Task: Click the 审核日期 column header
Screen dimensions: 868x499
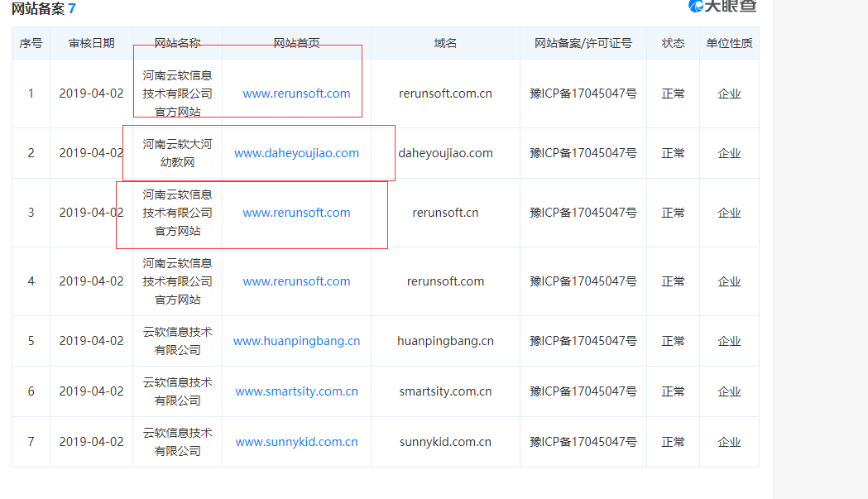Action: point(91,43)
